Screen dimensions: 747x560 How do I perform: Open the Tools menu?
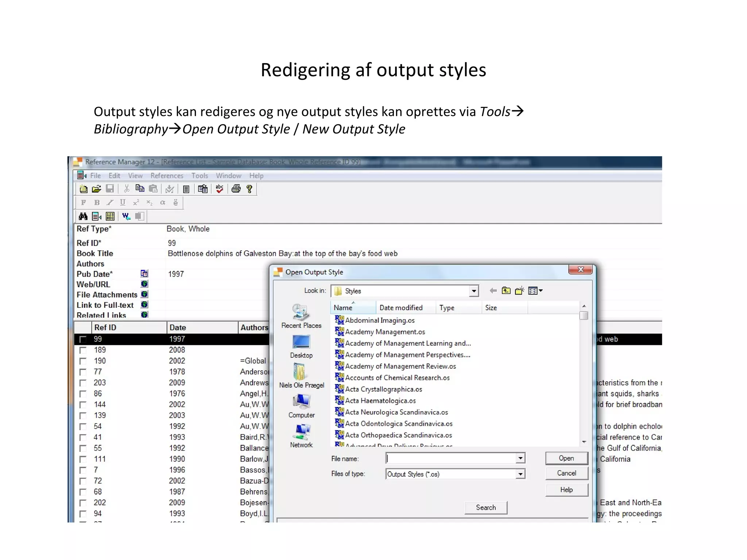[200, 176]
